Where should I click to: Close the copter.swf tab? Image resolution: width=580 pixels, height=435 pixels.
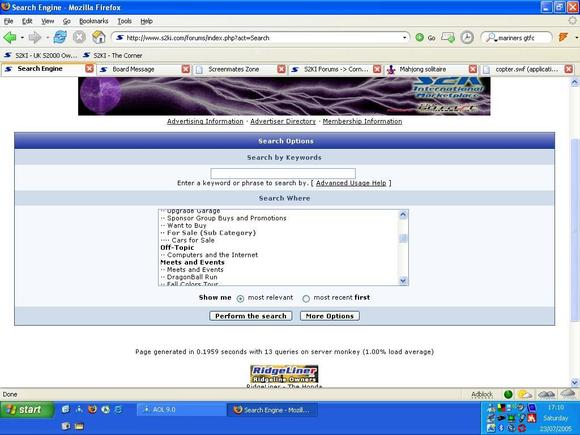click(569, 69)
